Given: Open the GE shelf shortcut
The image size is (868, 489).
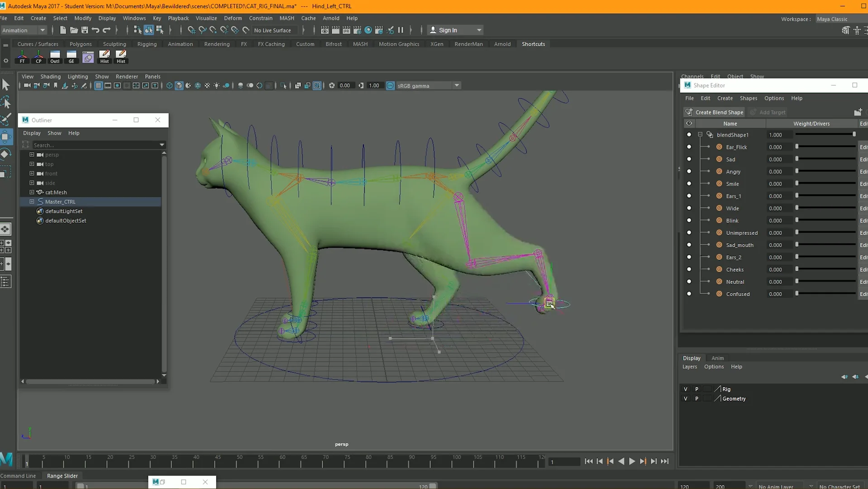Looking at the screenshot, I should pos(72,57).
